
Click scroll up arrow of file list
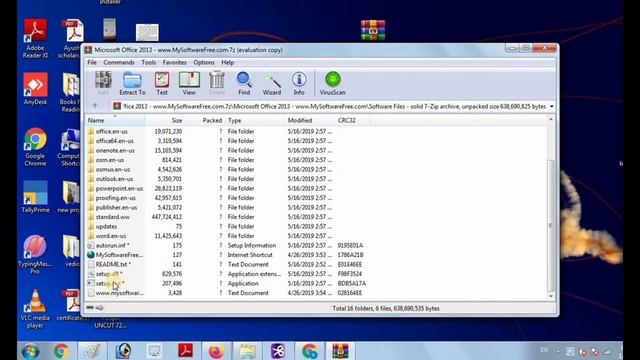(551, 119)
